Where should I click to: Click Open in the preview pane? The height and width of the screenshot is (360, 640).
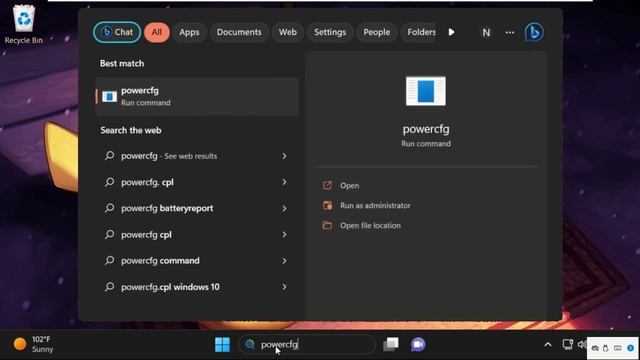click(x=349, y=185)
